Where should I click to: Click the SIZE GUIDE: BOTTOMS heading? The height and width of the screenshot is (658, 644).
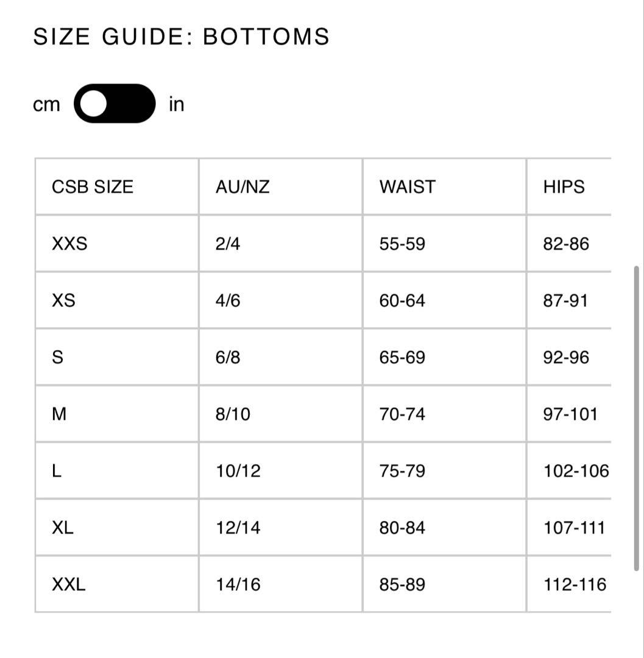pyautogui.click(x=181, y=37)
